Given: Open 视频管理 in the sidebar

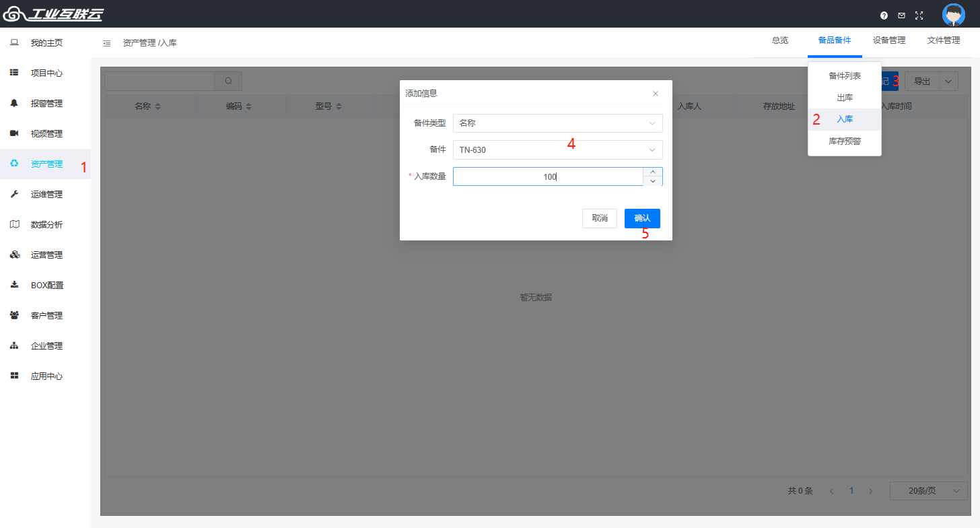Looking at the screenshot, I should click(x=46, y=134).
